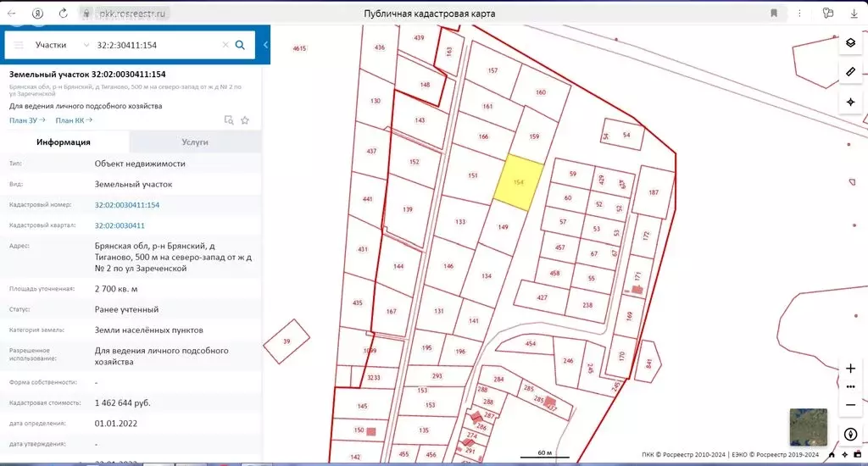Click the magnifier search button
868x466 pixels.
click(x=241, y=45)
